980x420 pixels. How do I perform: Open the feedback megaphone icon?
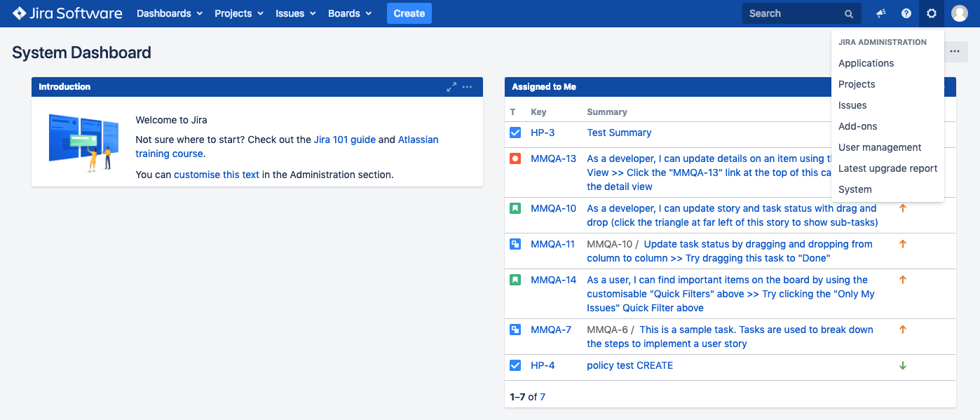(881, 13)
